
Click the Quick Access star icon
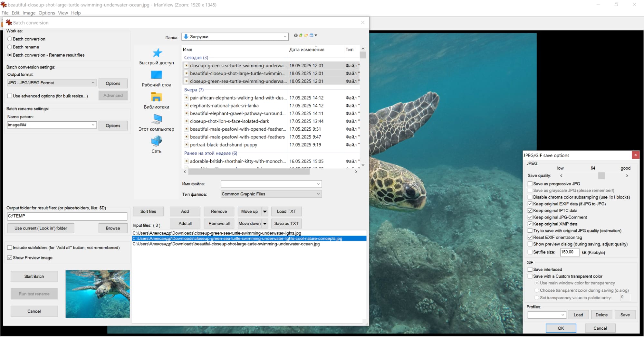[x=157, y=53]
